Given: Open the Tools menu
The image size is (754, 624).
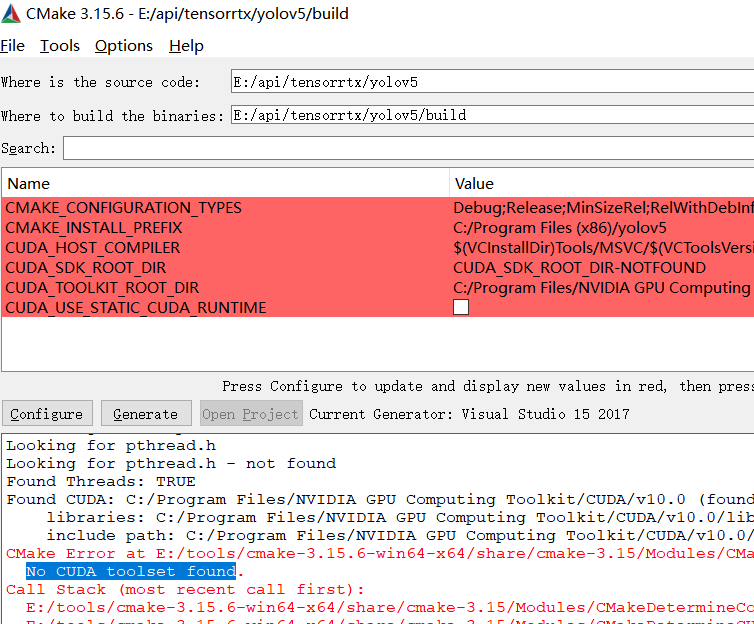Looking at the screenshot, I should [x=60, y=46].
